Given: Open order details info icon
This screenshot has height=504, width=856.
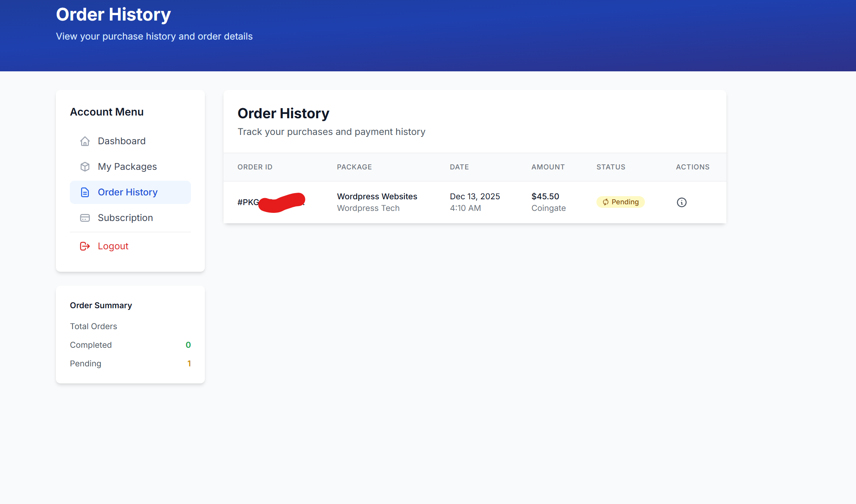Looking at the screenshot, I should (x=682, y=202).
